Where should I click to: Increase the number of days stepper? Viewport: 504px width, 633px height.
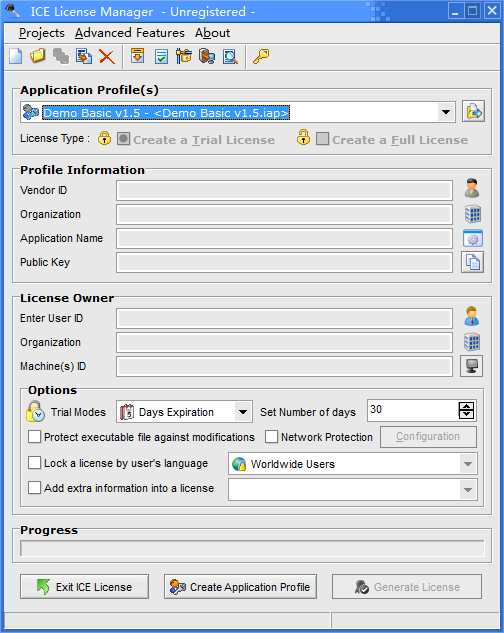(466, 406)
